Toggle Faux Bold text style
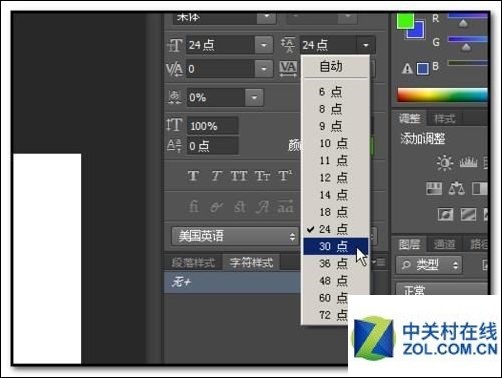Image resolution: width=502 pixels, height=378 pixels. tap(193, 176)
